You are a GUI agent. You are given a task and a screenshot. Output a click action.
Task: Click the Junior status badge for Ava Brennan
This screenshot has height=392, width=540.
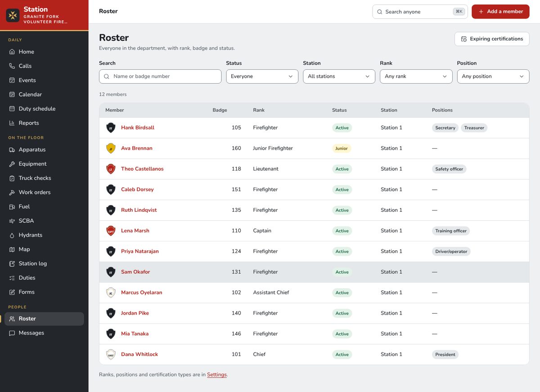342,148
